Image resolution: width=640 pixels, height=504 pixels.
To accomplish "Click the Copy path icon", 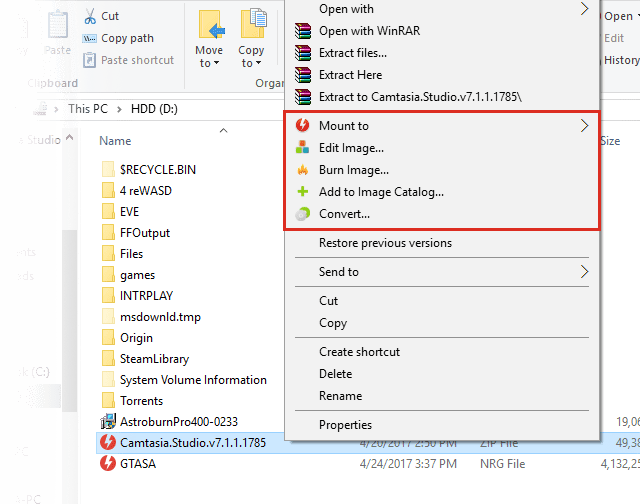I will [x=89, y=38].
